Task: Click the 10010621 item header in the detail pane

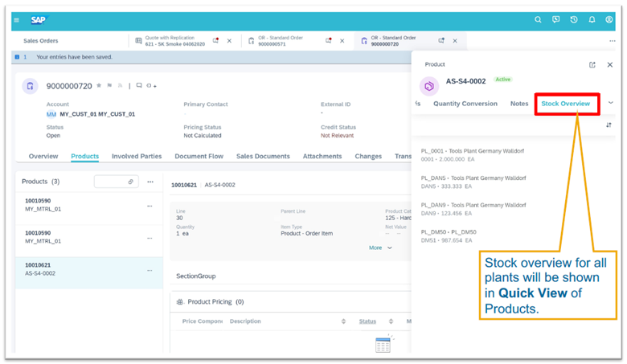Action: (184, 185)
